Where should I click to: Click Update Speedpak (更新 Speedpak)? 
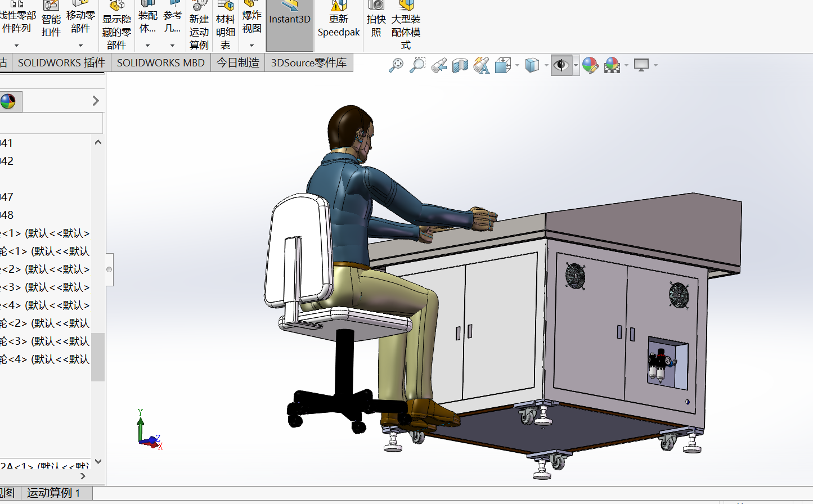[339, 20]
